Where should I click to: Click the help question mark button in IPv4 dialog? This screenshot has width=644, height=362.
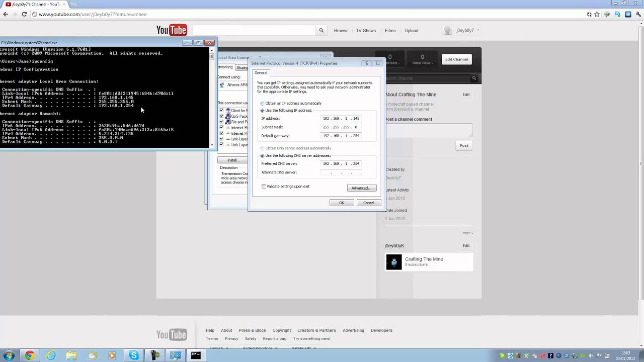pyautogui.click(x=367, y=63)
